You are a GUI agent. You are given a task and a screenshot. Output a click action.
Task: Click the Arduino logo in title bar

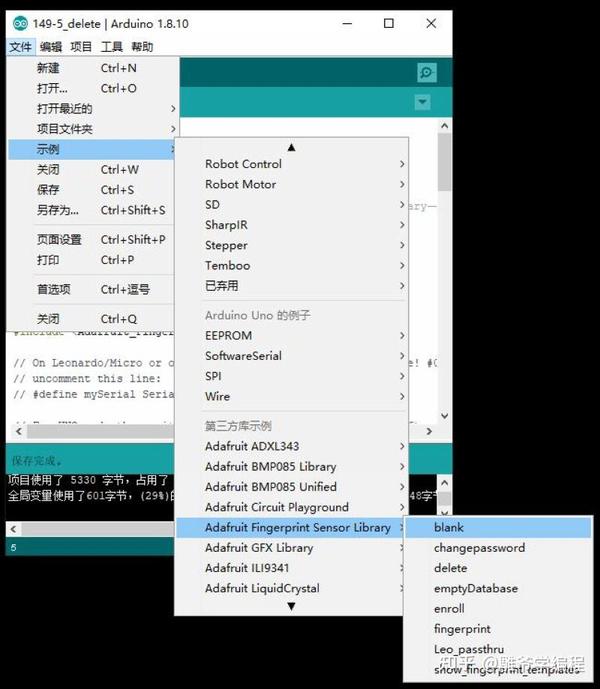click(x=20, y=23)
